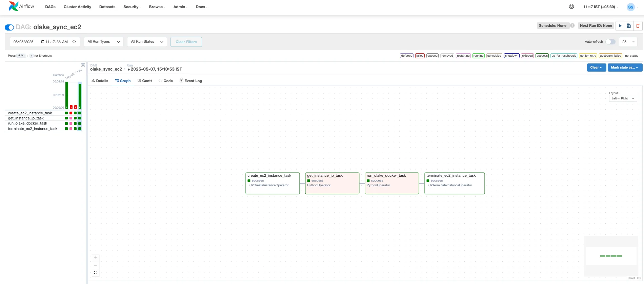Toggle the olake_sync_ec2 DAG pause switch
The width and height of the screenshot is (644, 284).
click(9, 27)
